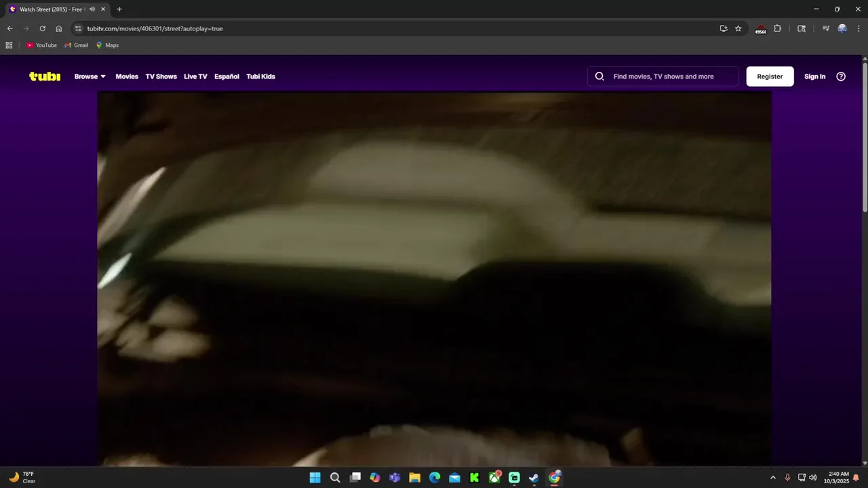Open the Maps bookmark
The width and height of the screenshot is (868, 488).
107,45
